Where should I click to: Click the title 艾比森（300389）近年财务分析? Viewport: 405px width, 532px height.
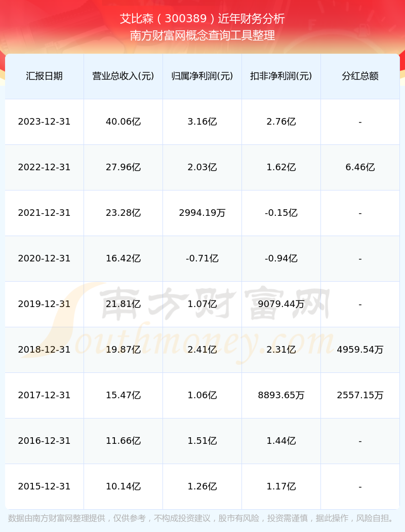[x=202, y=18]
